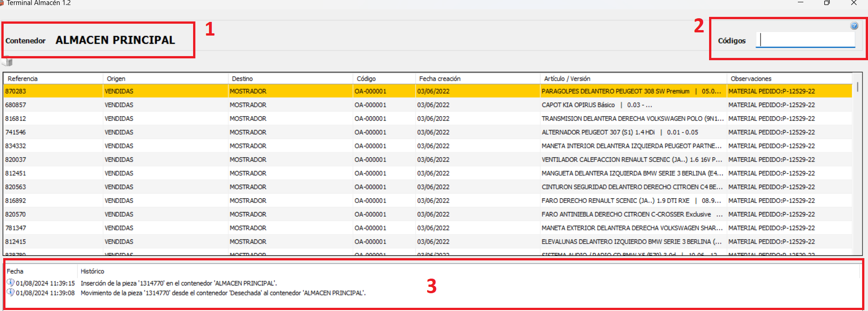The height and width of the screenshot is (311, 868).
Task: Maximize the Terminal Almacén window
Action: 827,3
